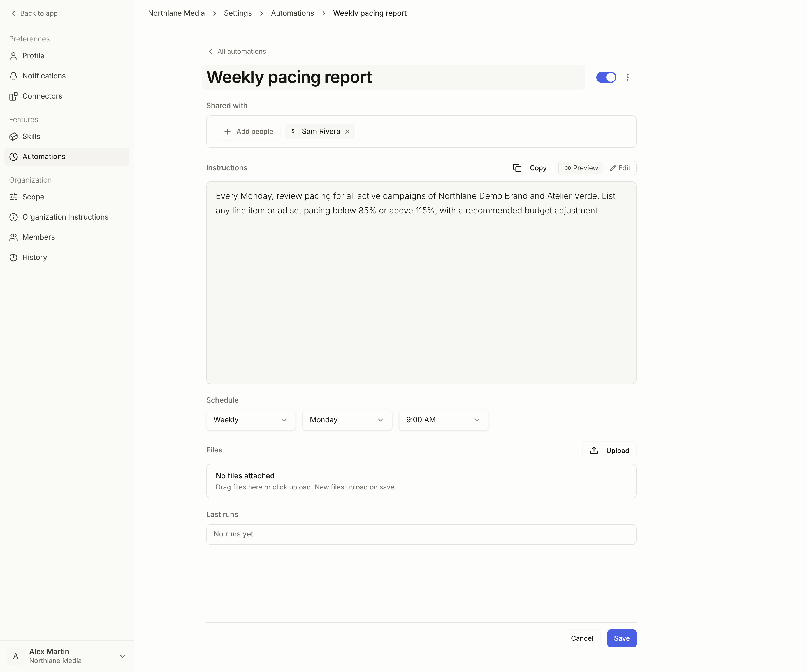
Task: Open Members in sidebar
Action: [67, 237]
